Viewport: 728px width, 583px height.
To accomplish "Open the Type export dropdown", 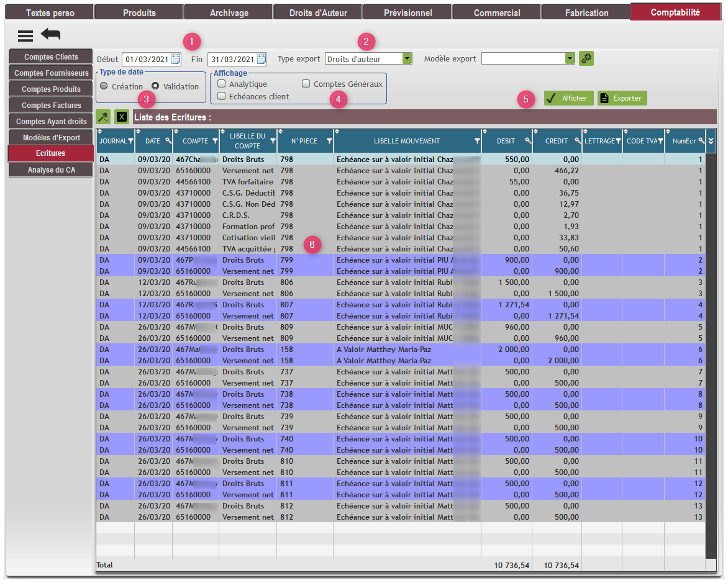I will tap(407, 58).
